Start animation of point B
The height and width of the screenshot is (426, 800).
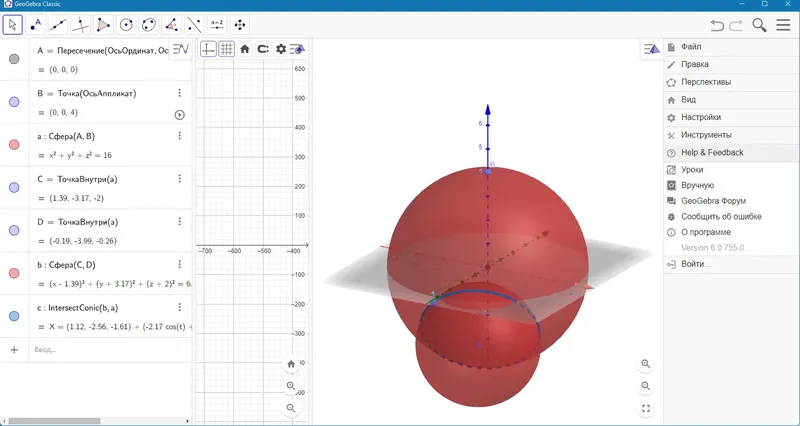coord(180,115)
